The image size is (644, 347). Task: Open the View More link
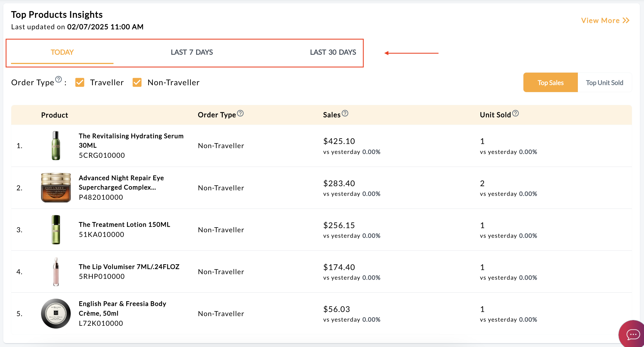(x=605, y=20)
